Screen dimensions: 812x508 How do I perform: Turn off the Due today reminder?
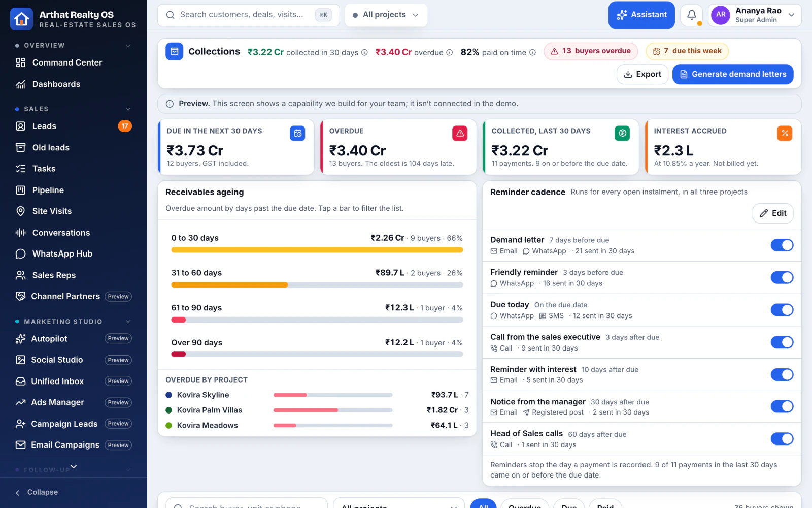782,310
